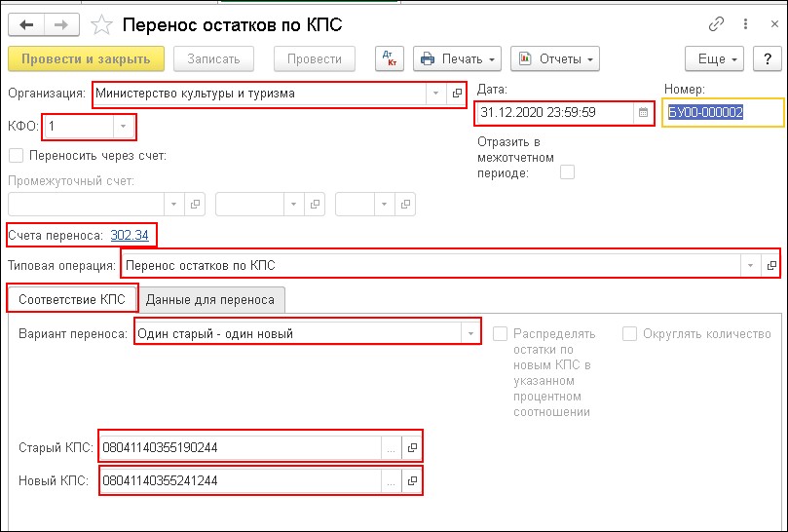This screenshot has width=788, height=532.
Task: Click into the Номер field
Action: (x=725, y=112)
